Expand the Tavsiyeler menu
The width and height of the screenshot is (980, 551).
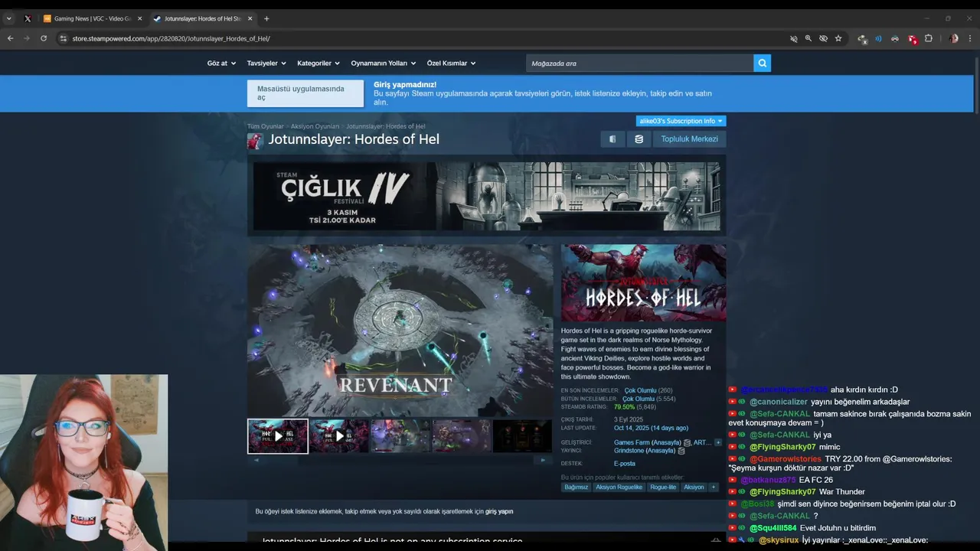[266, 63]
